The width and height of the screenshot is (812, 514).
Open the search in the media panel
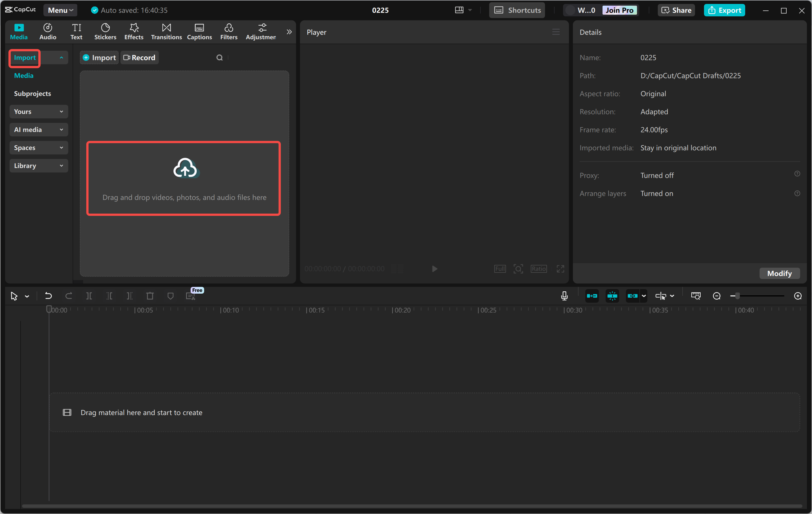coord(220,57)
